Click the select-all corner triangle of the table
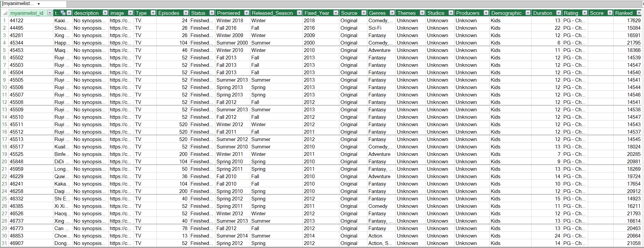Image resolution: width=644 pixels, height=248 pixels. (x=5, y=13)
